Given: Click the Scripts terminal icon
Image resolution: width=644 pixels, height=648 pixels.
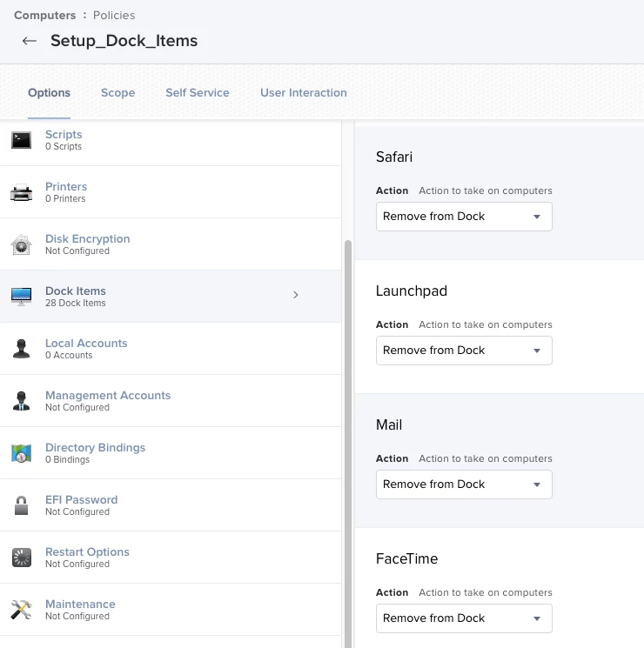Looking at the screenshot, I should [21, 141].
